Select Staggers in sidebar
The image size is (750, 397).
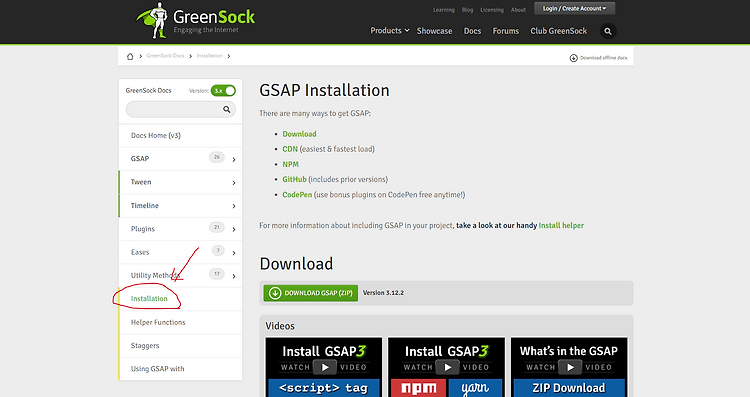(x=145, y=346)
